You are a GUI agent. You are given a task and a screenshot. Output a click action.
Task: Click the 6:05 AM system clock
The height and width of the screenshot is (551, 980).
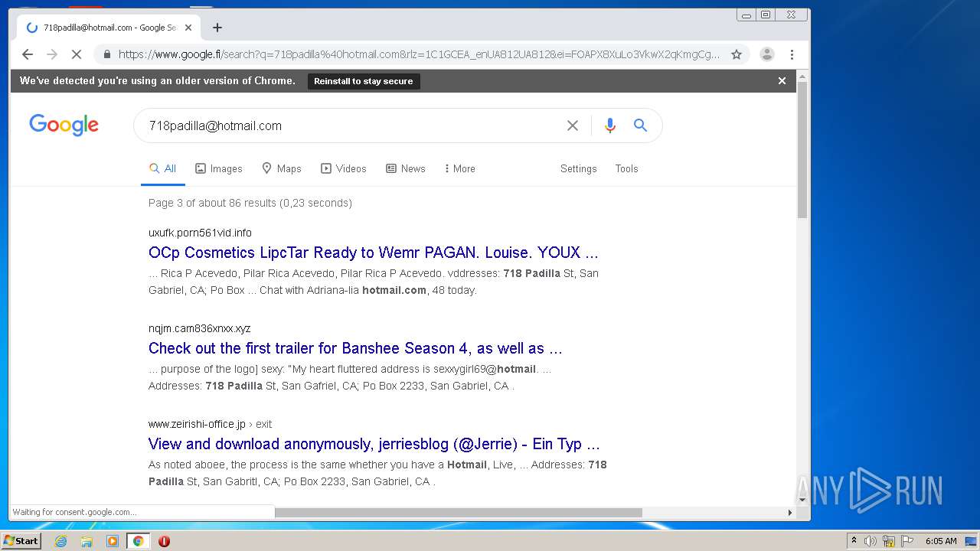[x=941, y=541]
